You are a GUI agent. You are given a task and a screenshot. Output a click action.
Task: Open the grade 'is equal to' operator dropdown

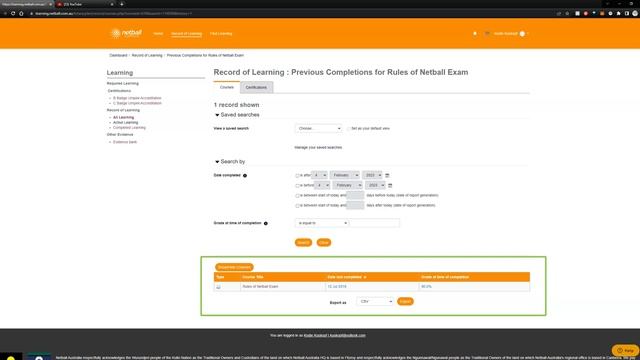coord(322,223)
